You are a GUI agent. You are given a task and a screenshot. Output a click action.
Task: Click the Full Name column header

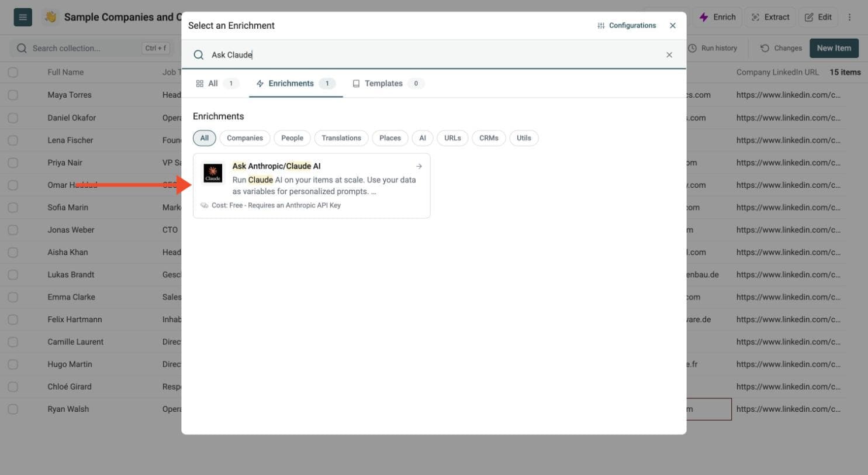tap(65, 72)
